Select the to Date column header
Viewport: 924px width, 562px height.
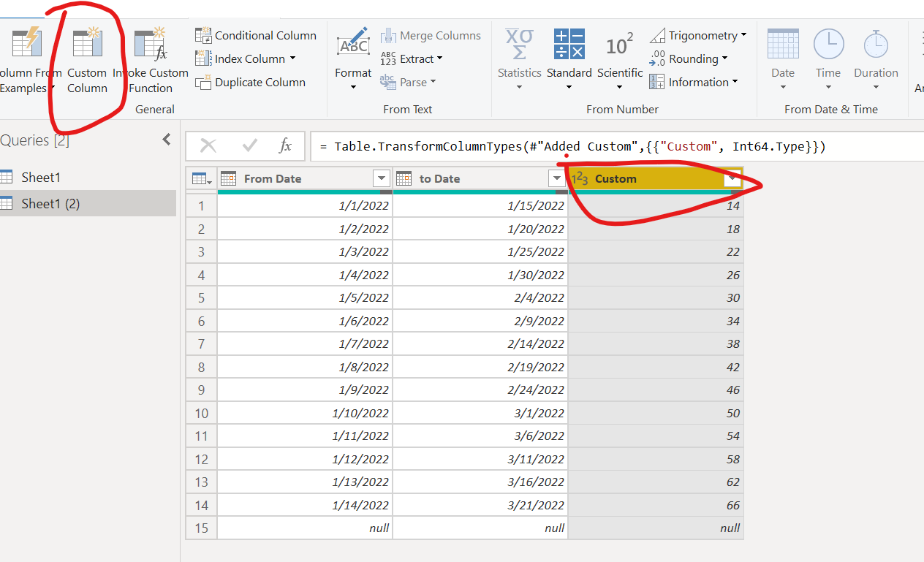click(x=480, y=178)
